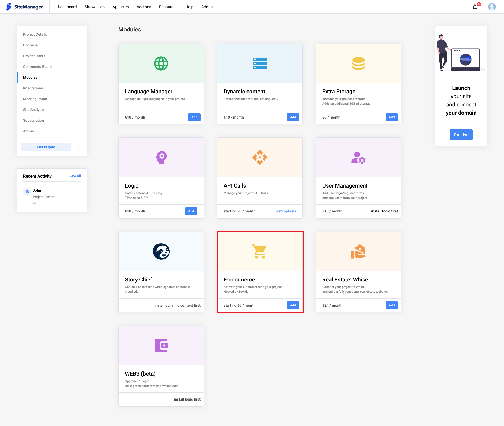Image resolution: width=504 pixels, height=426 pixels.
Task: Click the Real Estate Whise house icon
Action: pyautogui.click(x=358, y=252)
